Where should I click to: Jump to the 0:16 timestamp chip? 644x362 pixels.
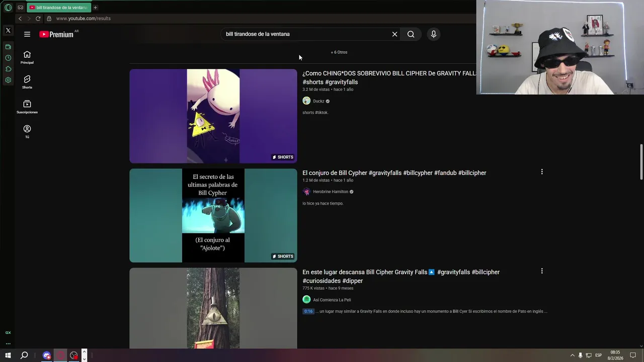click(x=308, y=311)
